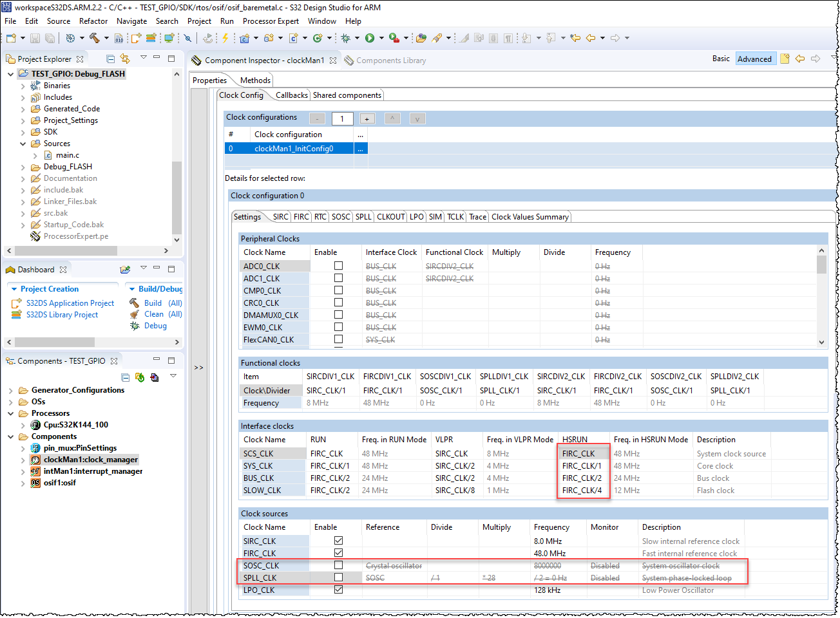Enable the ADC0_CLK peripheral clock checkbox
Screen dimensions: 840x618
pyautogui.click(x=338, y=266)
